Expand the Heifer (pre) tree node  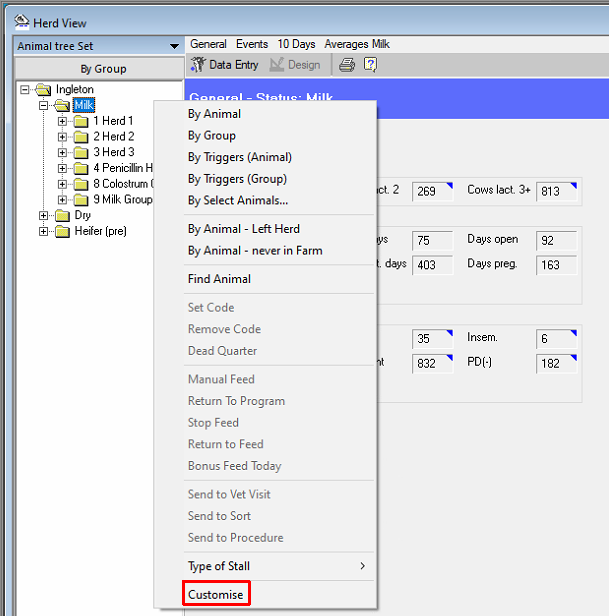click(44, 231)
